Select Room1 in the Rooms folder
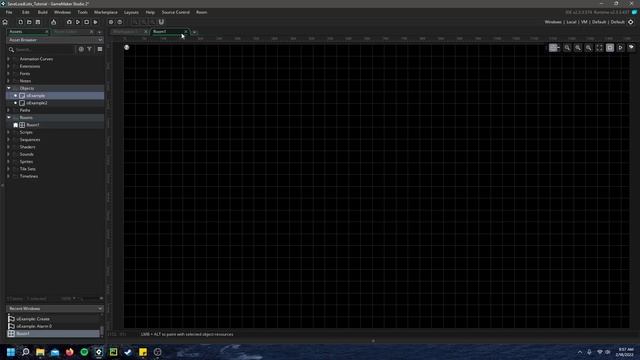640x360 pixels. click(x=55, y=125)
